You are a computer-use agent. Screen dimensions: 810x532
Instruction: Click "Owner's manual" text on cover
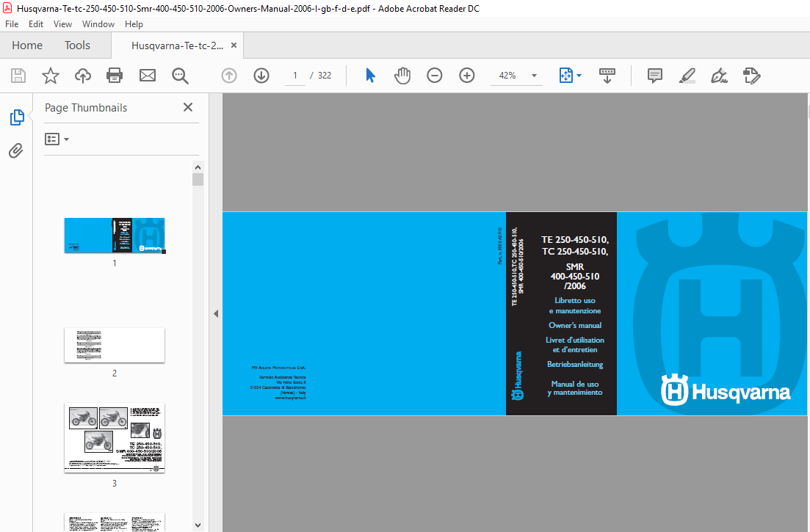click(575, 326)
